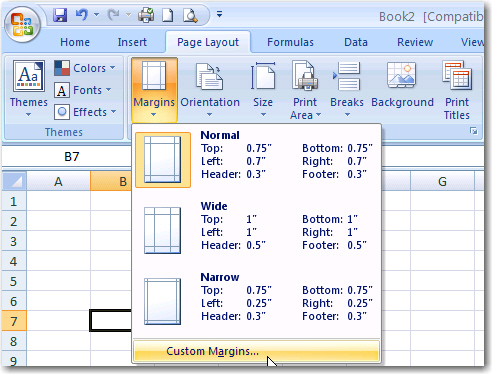Choose the Normal margins preset

(257, 159)
